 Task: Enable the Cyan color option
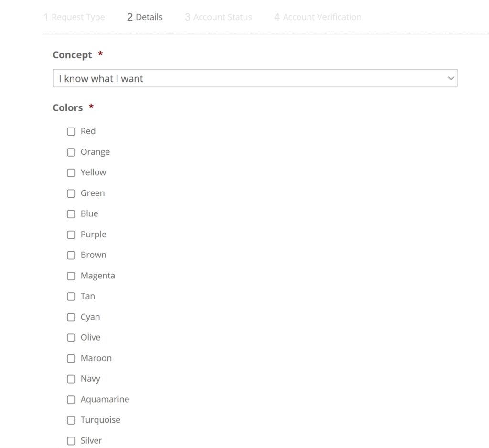pos(71,317)
